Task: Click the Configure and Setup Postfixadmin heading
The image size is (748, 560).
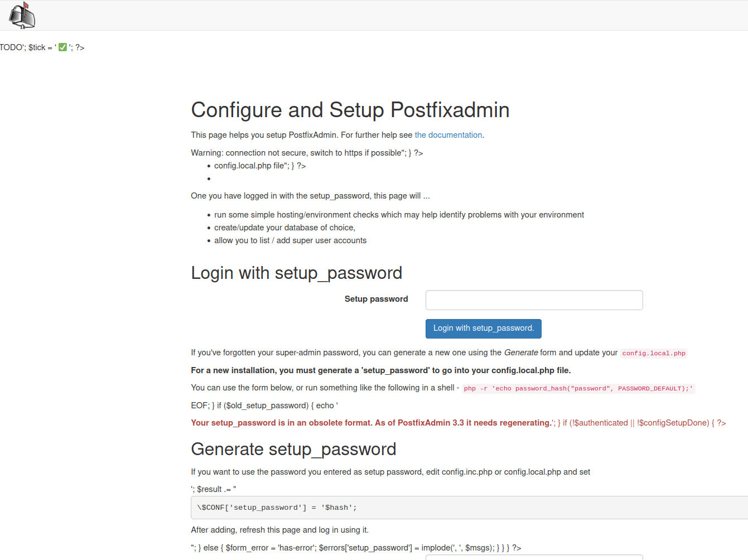Action: [350, 110]
